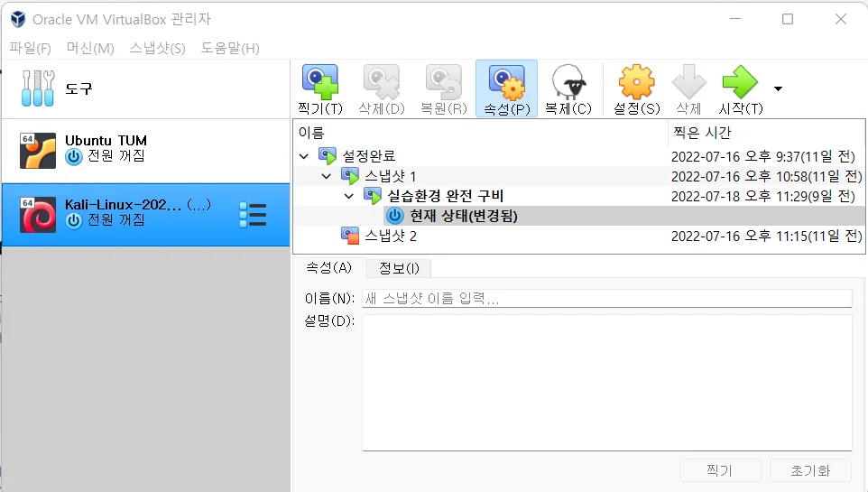Click the timestamp 2022-07-16 오후 10:58
This screenshot has width=868, height=492.
[x=767, y=177]
